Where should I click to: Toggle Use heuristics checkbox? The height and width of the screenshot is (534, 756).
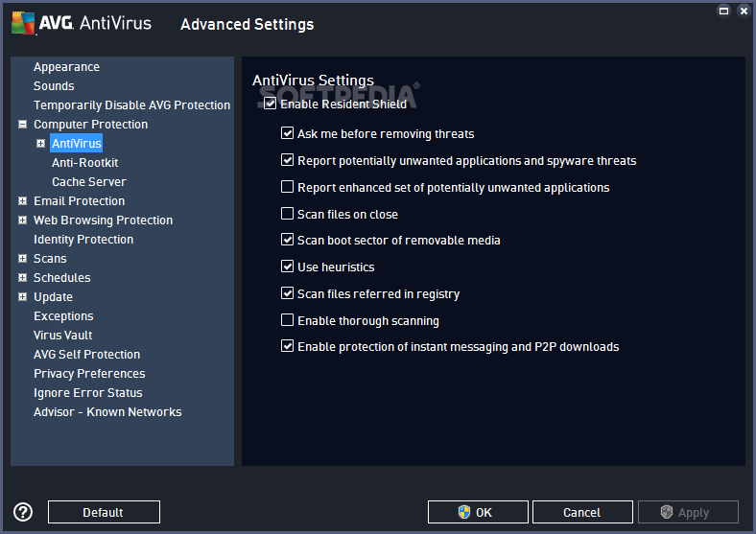(288, 267)
